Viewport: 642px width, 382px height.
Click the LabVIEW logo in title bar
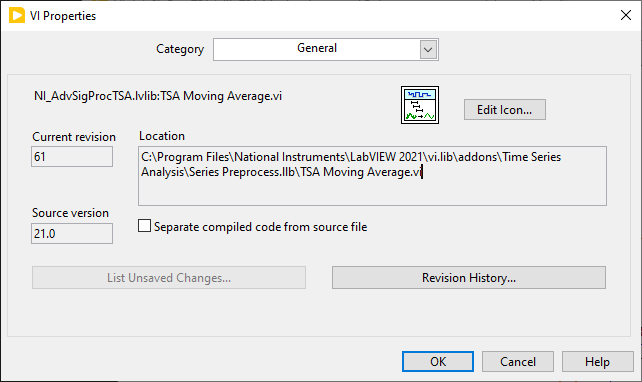tap(17, 16)
